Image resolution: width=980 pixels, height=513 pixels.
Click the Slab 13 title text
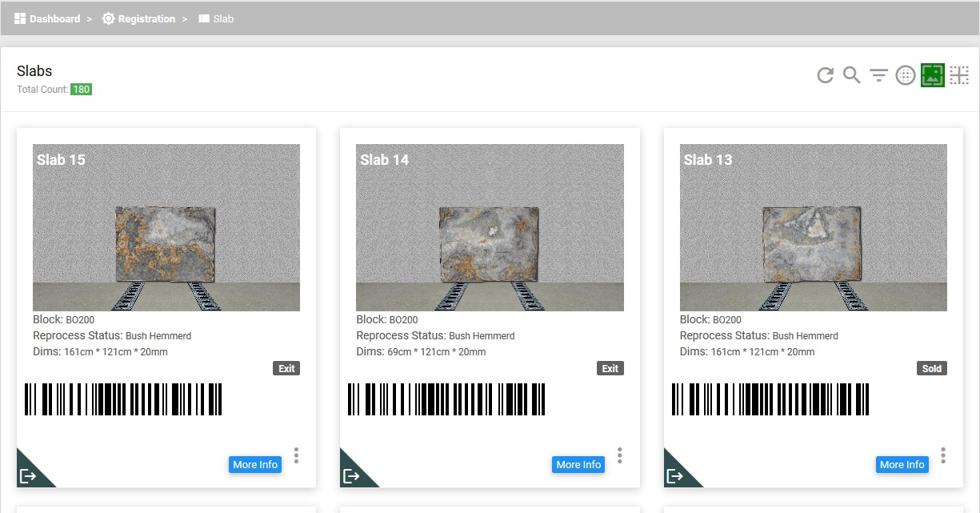tap(708, 160)
